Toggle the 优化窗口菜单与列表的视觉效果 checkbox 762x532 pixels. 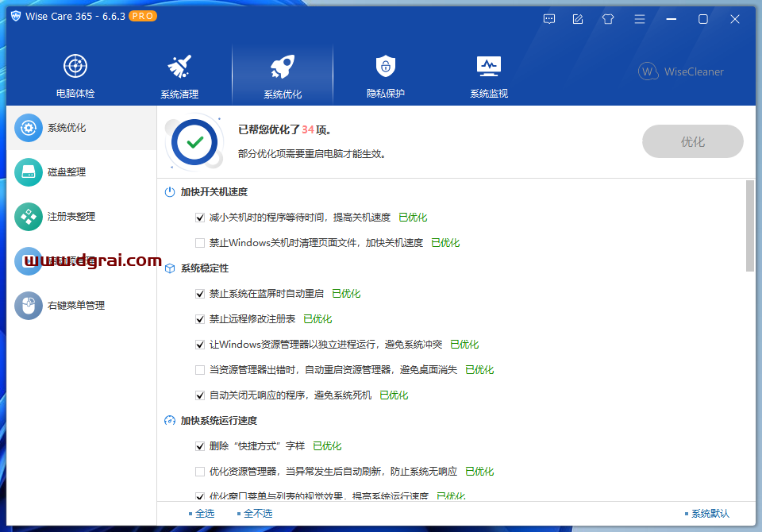(200, 496)
